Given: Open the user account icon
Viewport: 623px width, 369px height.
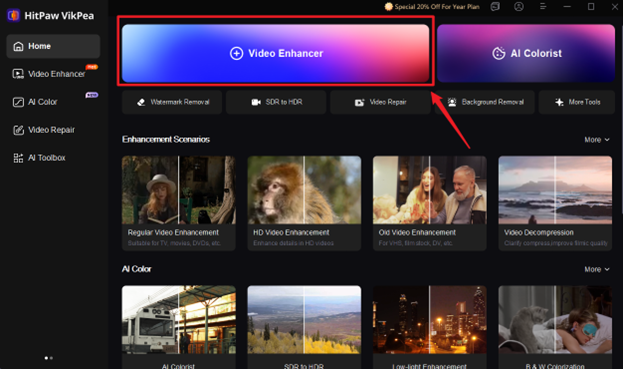Looking at the screenshot, I should [519, 7].
